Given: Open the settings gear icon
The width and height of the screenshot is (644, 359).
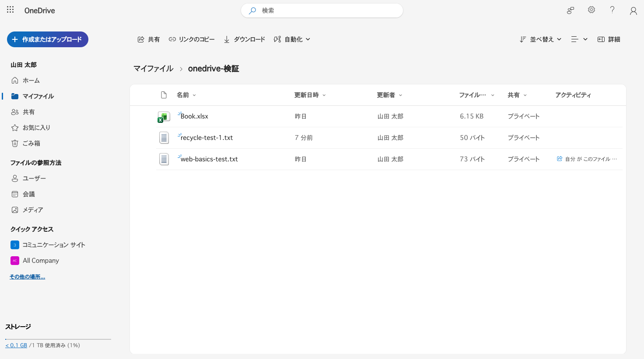Looking at the screenshot, I should click(x=591, y=10).
